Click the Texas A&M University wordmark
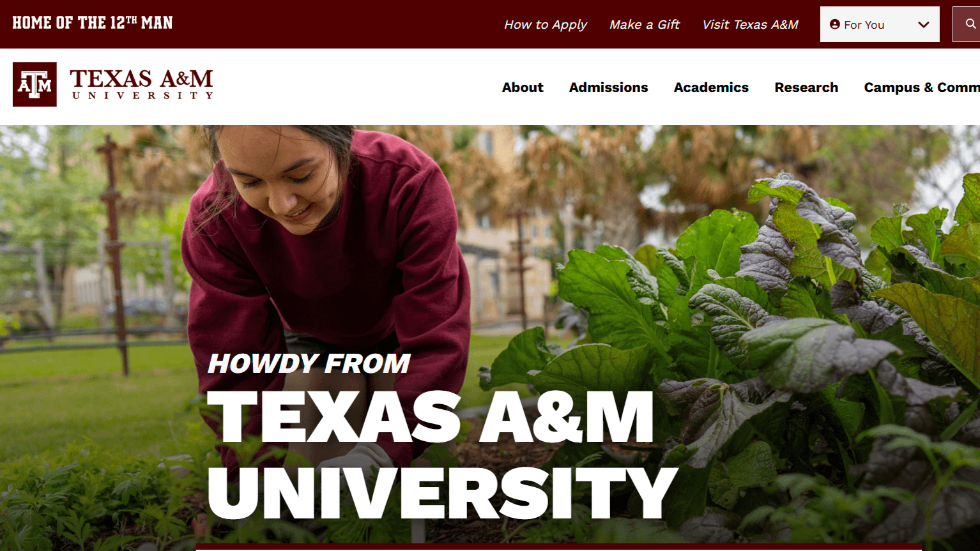980x551 pixels. 142,84
